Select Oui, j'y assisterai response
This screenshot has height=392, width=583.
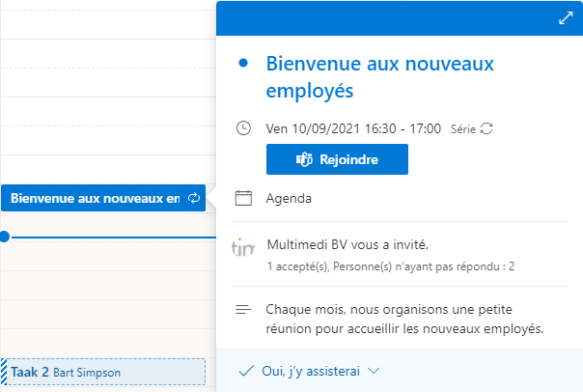pyautogui.click(x=311, y=371)
